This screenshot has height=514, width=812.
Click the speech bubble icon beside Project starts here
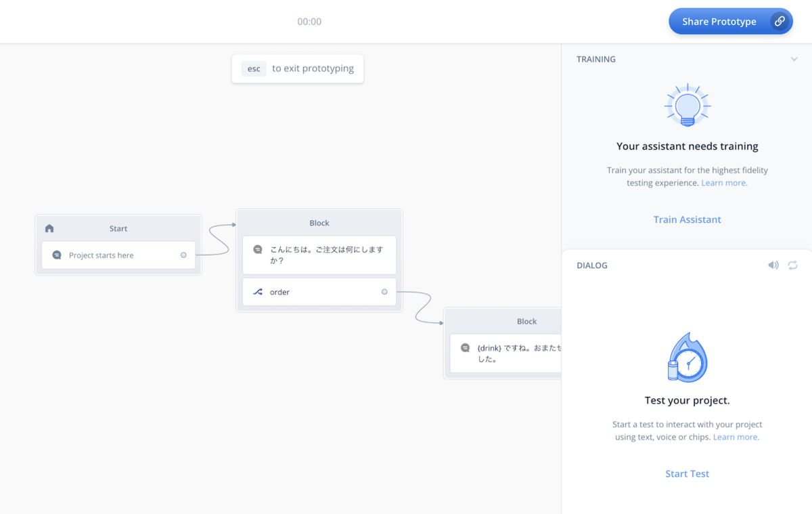pyautogui.click(x=57, y=255)
